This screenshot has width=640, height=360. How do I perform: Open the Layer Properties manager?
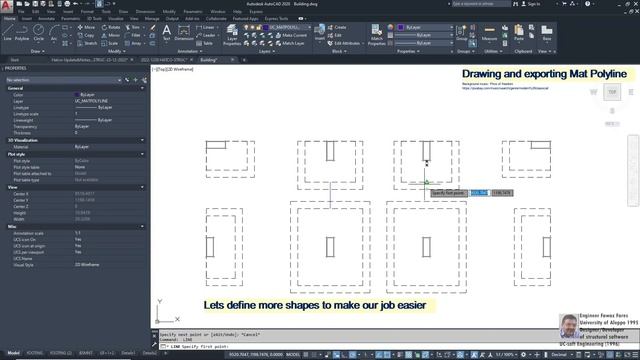pos(232,34)
